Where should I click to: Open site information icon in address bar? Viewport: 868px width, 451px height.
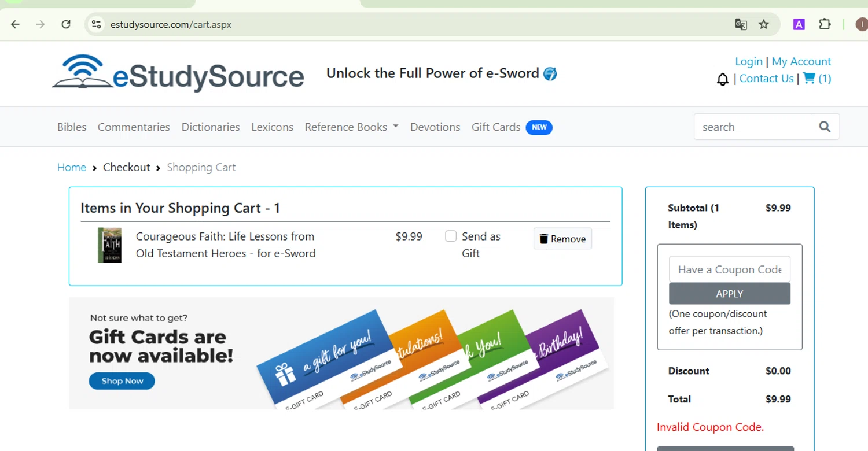point(97,24)
